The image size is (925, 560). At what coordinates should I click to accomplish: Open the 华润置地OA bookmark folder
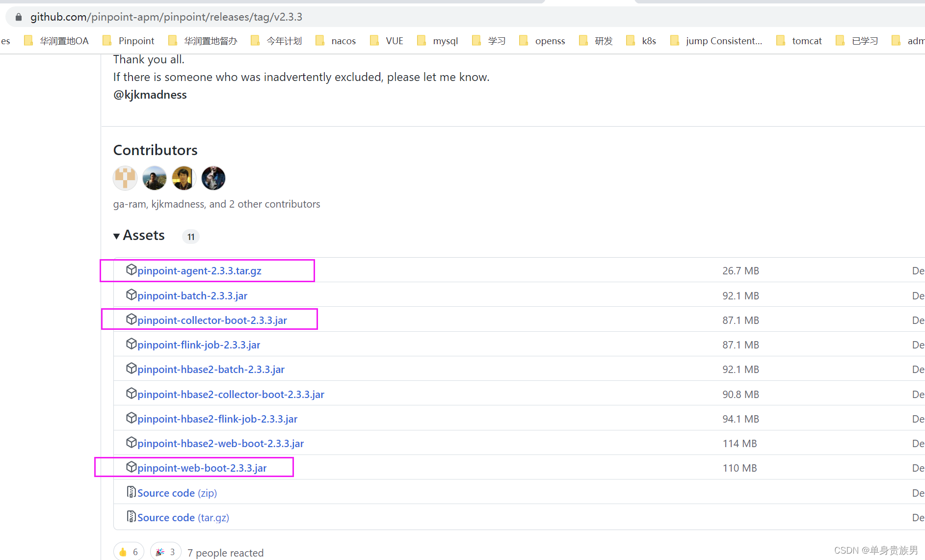56,41
